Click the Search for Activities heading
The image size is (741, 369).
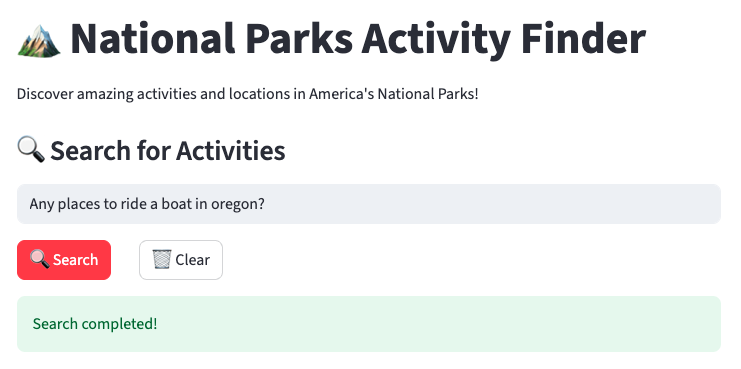168,150
